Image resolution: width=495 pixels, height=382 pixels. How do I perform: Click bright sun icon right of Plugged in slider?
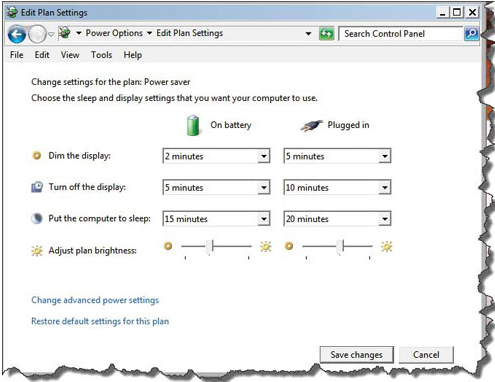click(x=387, y=247)
